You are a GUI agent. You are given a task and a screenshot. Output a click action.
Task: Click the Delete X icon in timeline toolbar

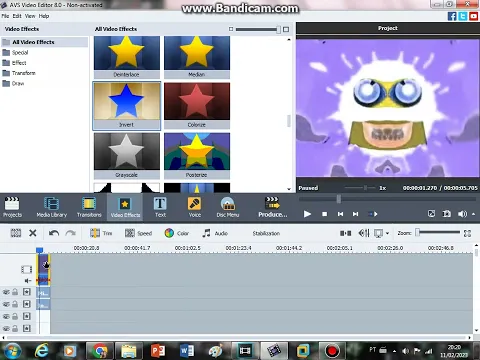tap(33, 233)
